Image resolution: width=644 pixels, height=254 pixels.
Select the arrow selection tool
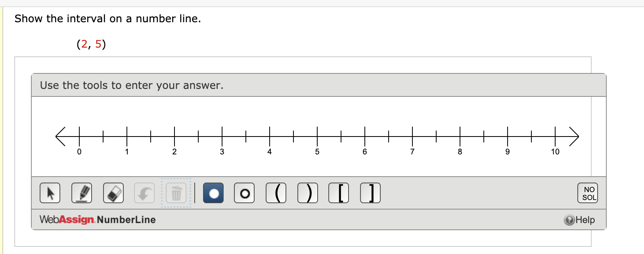(50, 193)
